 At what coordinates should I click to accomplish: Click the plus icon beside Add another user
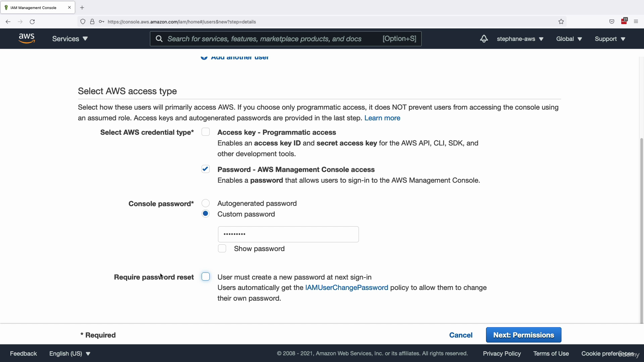(x=204, y=57)
